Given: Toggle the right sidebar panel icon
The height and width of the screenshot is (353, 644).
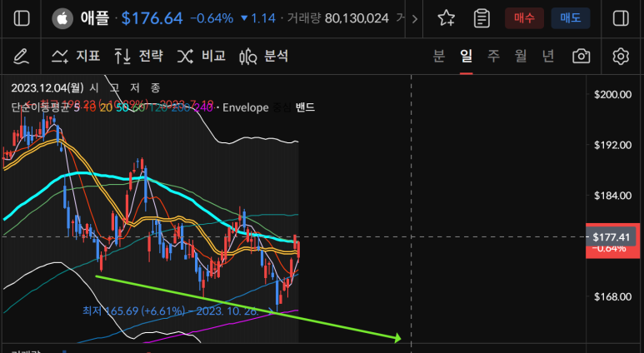Looking at the screenshot, I should [x=621, y=18].
